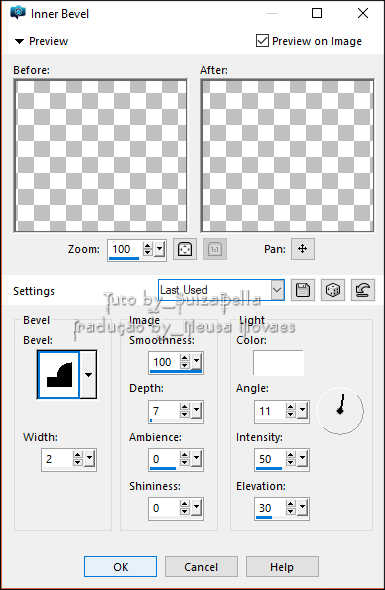Click the Cancel button
Viewport: 385px width, 590px height.
pos(201,567)
